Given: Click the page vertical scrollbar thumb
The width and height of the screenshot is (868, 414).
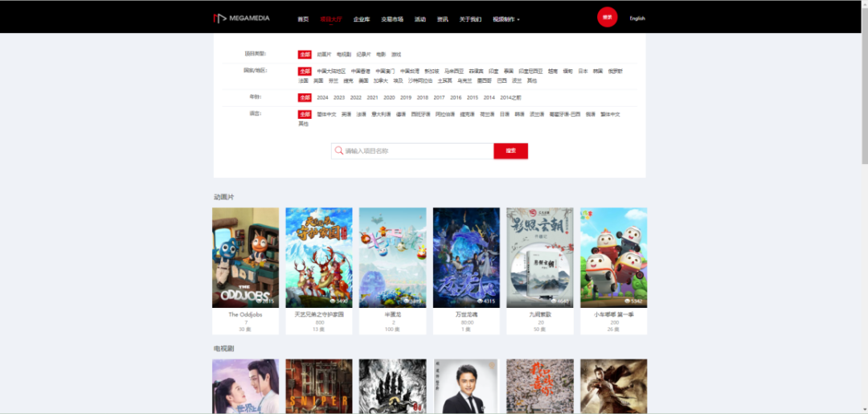Looking at the screenshot, I should click(x=864, y=86).
